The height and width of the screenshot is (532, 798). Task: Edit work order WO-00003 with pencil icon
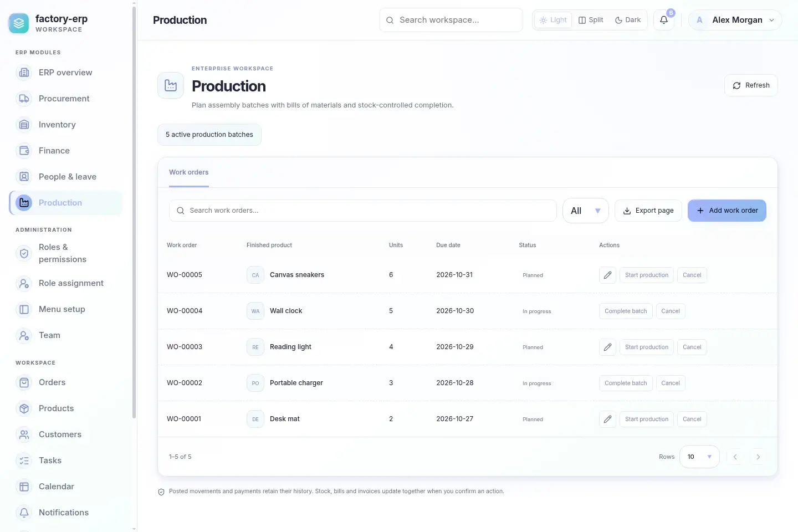607,347
